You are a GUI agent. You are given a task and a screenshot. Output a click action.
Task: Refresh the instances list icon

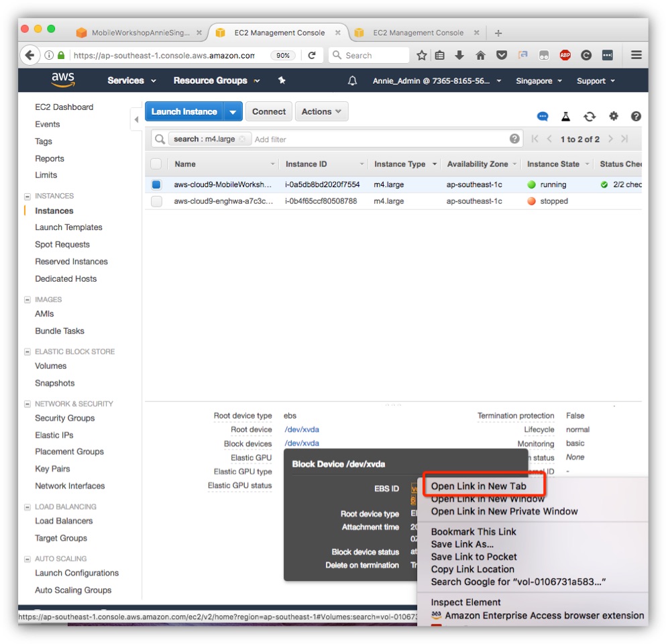(x=589, y=116)
